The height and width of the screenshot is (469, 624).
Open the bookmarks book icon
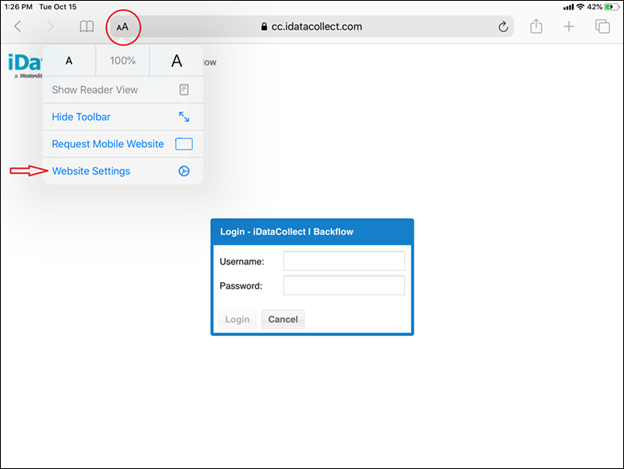[x=87, y=27]
